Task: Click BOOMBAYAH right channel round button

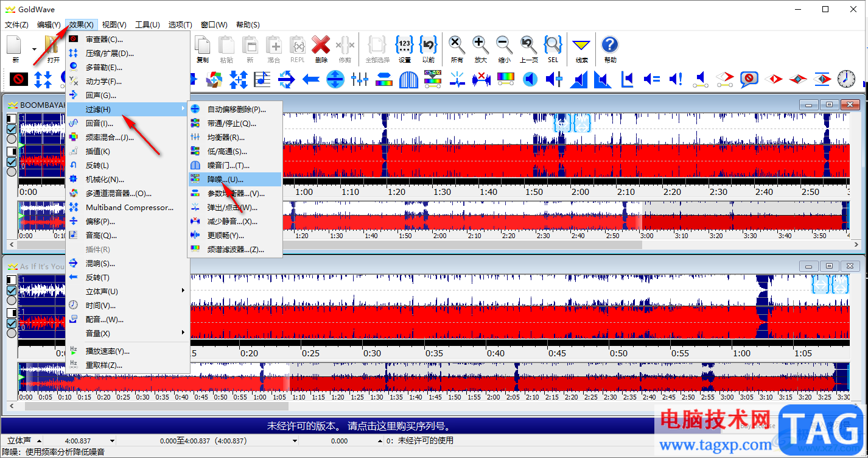Action: coord(11,171)
